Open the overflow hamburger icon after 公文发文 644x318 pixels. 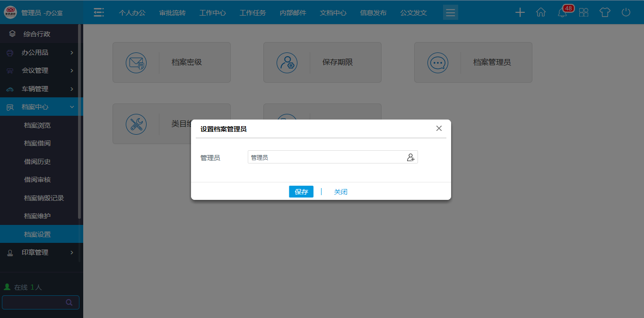pyautogui.click(x=450, y=12)
